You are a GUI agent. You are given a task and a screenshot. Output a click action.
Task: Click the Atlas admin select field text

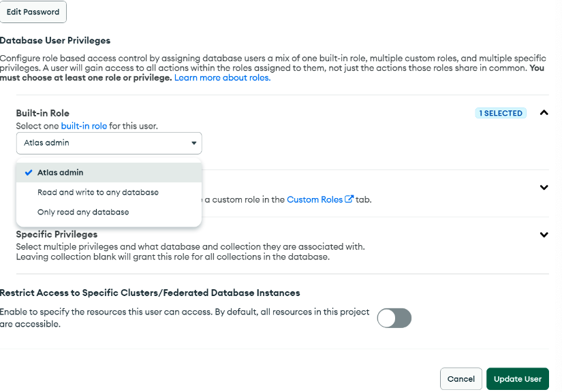click(46, 143)
